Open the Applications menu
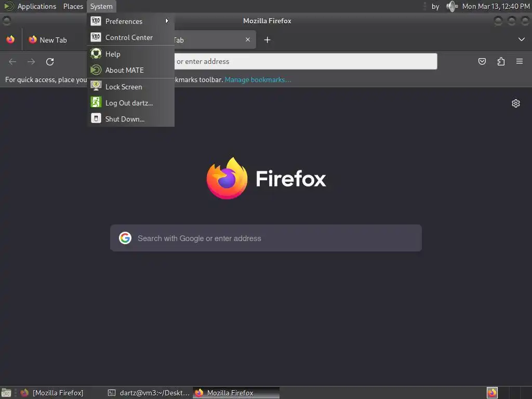Image resolution: width=532 pixels, height=399 pixels. tap(37, 6)
